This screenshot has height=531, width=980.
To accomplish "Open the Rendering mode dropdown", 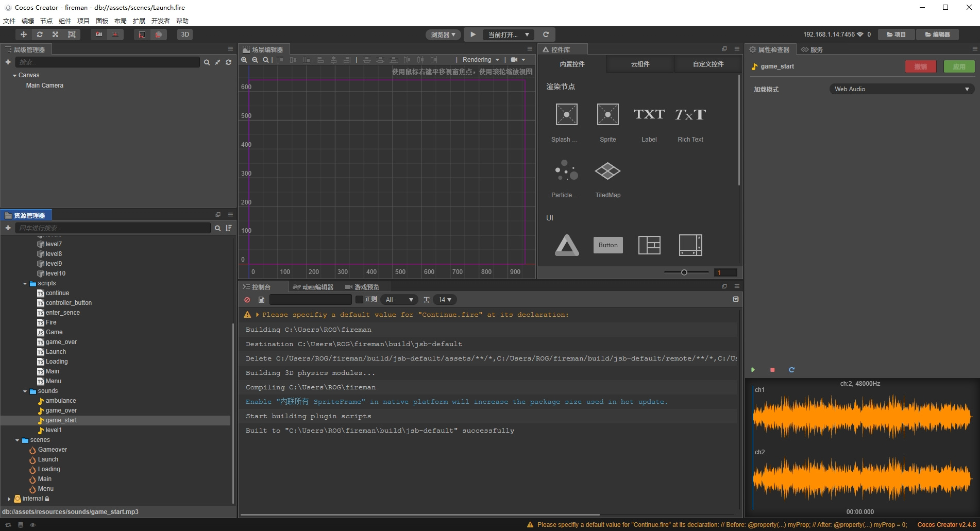I will click(481, 60).
